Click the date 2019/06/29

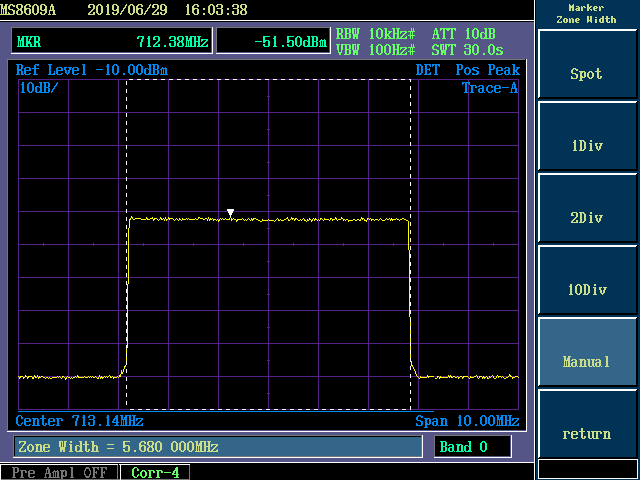click(x=127, y=10)
